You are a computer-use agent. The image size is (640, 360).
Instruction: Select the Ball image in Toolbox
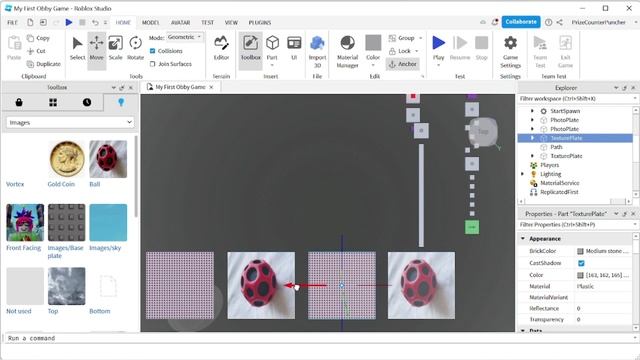pos(108,159)
